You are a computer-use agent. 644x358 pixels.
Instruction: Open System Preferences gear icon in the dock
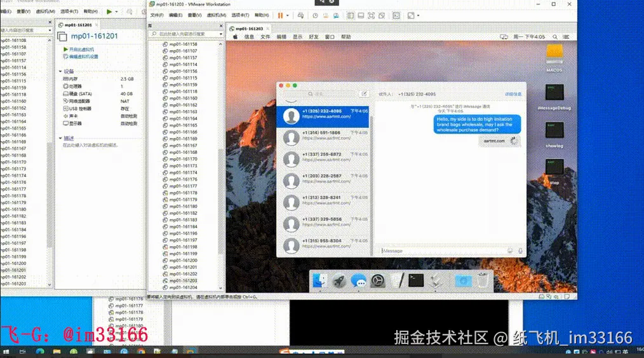pos(377,280)
